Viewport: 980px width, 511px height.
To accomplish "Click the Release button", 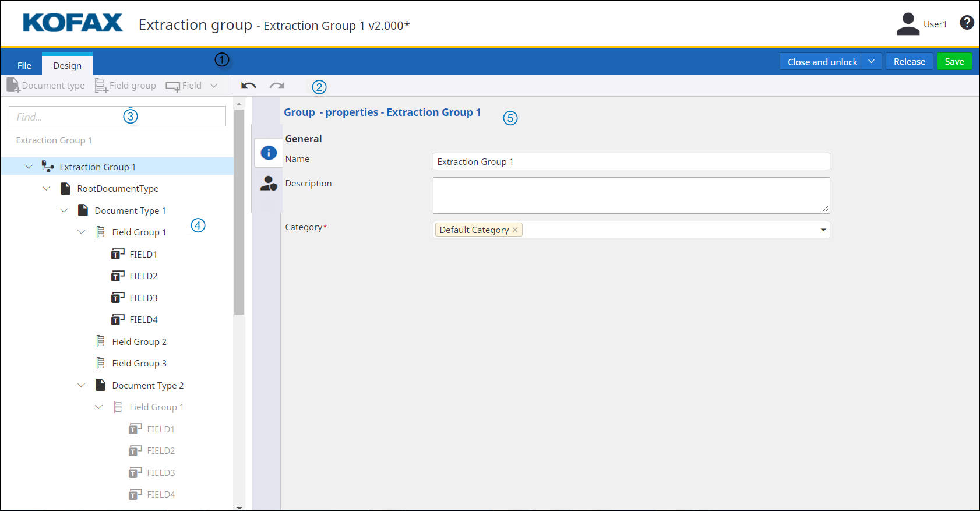I will point(909,62).
